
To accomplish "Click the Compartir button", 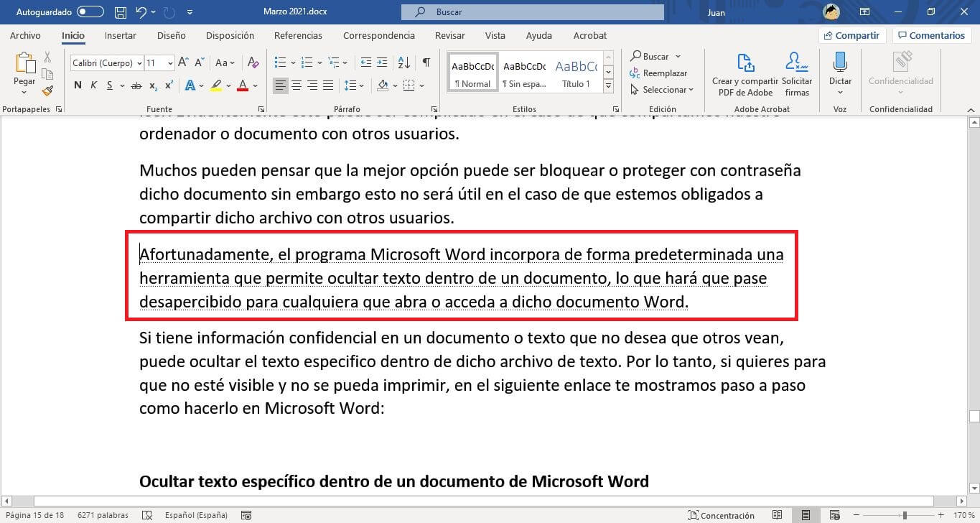I will pyautogui.click(x=851, y=35).
